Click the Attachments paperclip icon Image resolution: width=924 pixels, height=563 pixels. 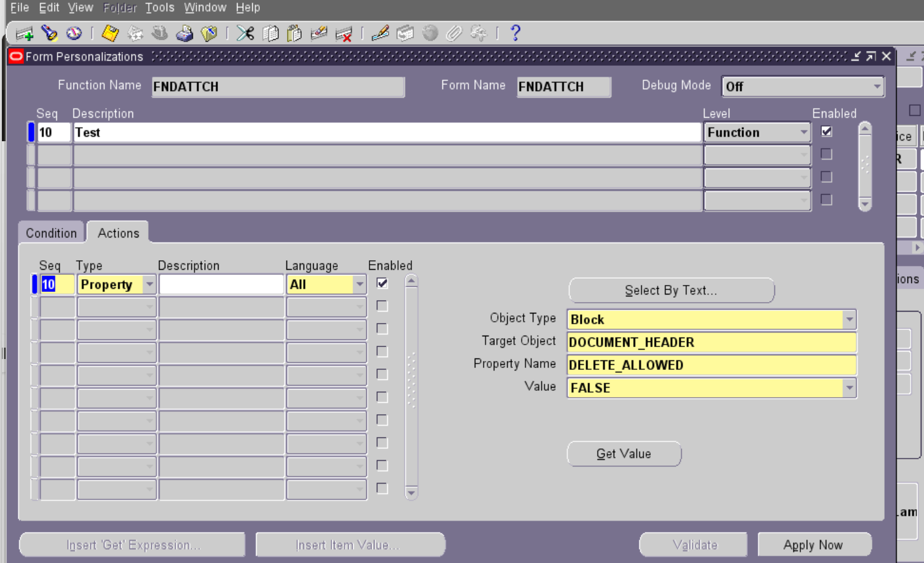[454, 33]
